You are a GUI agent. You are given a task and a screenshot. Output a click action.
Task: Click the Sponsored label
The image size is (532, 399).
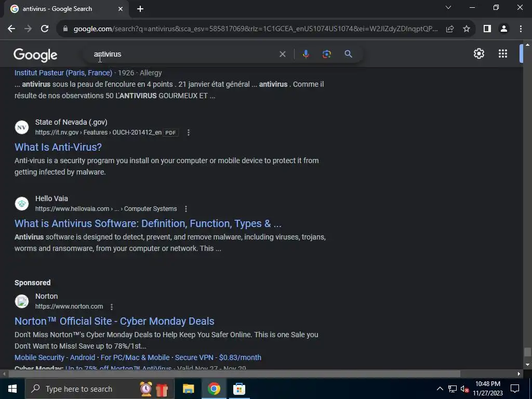tap(33, 283)
